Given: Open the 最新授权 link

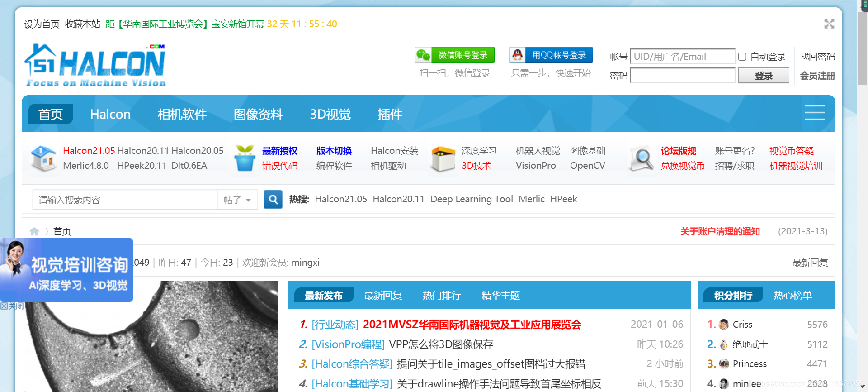Looking at the screenshot, I should (280, 151).
